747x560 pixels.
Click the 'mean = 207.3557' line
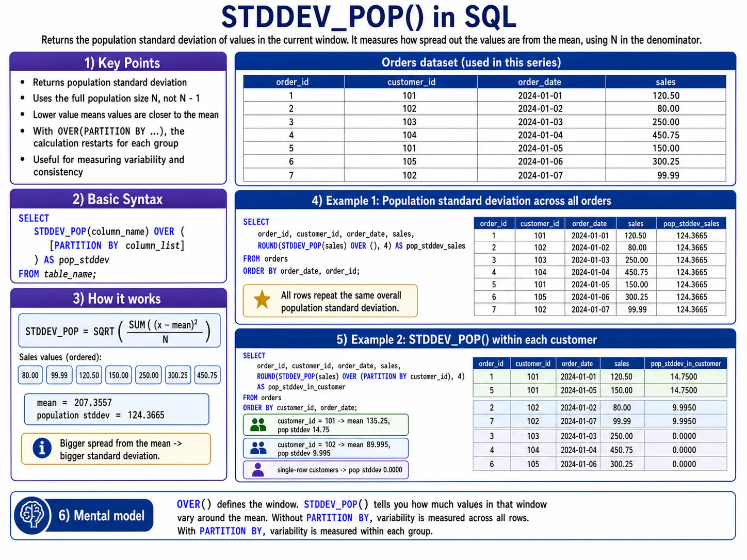[x=74, y=402]
